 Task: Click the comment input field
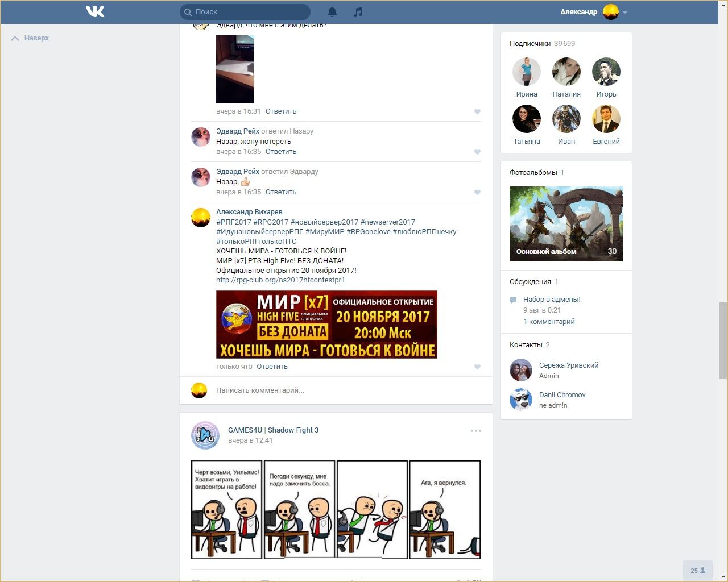click(x=341, y=390)
